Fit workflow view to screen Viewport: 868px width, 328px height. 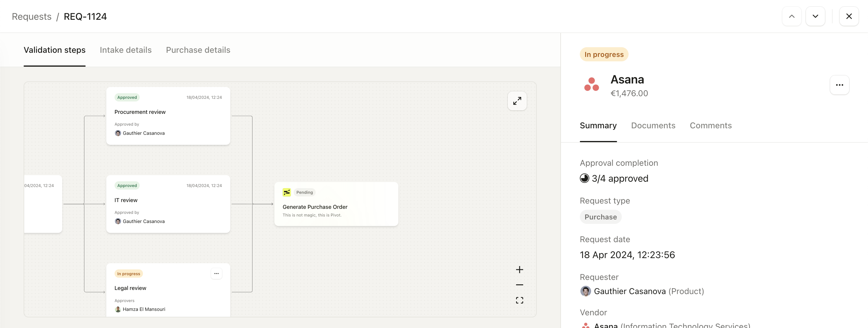(x=519, y=300)
